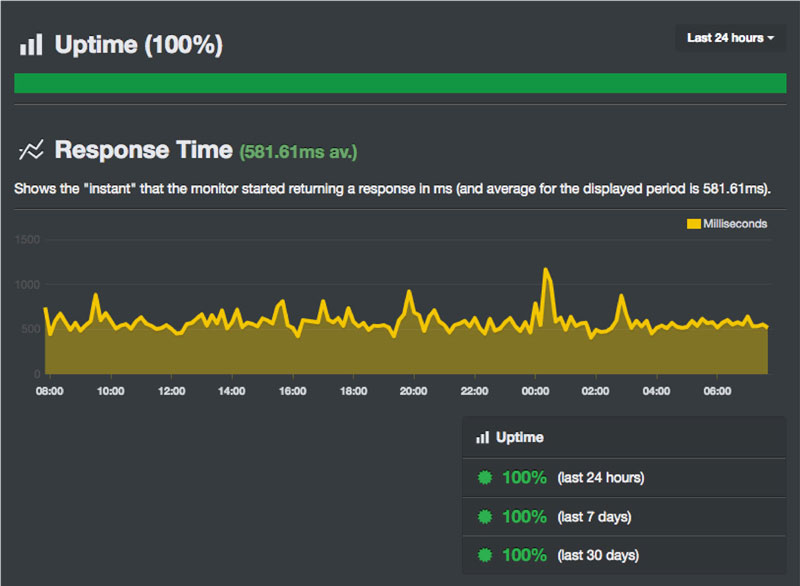Click the yellow Milliseconds legend swatch
Screen dimensions: 800x586
pyautogui.click(x=693, y=224)
